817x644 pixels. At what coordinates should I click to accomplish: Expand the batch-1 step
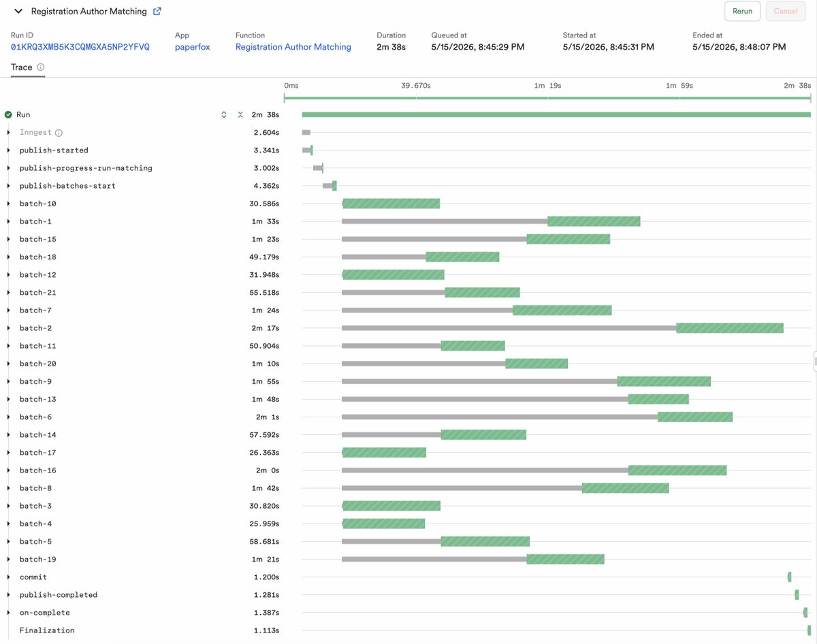point(9,221)
